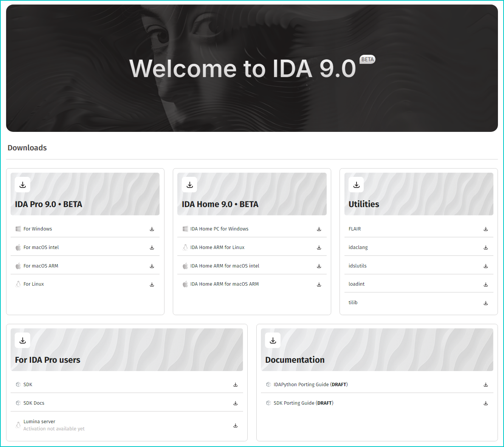504x447 pixels.
Task: Click download icon beside tilib
Action: 486,303
